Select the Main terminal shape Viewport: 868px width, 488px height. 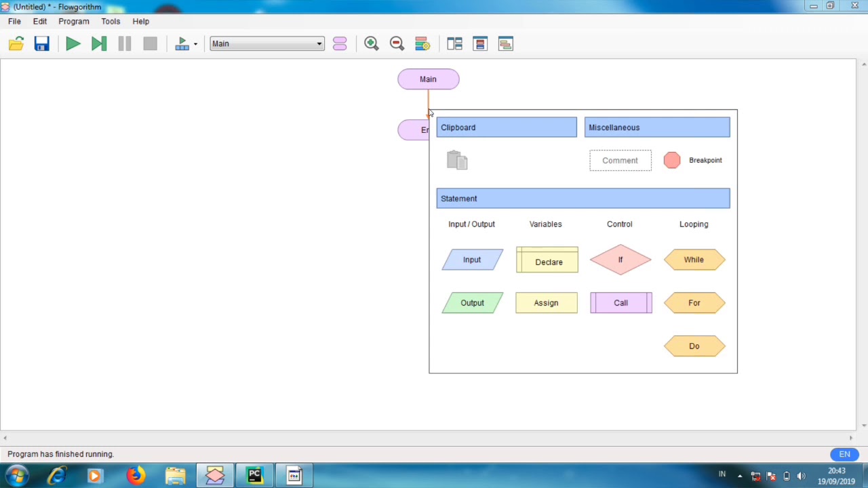click(x=429, y=79)
